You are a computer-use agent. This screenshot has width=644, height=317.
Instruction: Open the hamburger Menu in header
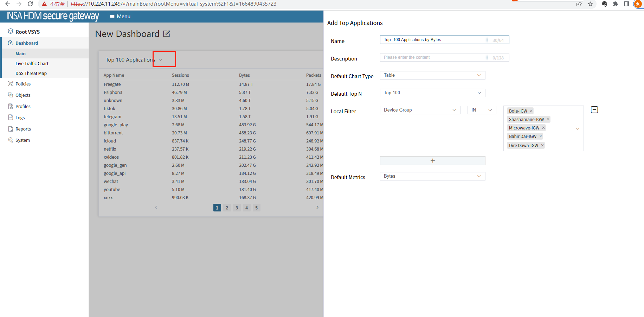click(120, 17)
